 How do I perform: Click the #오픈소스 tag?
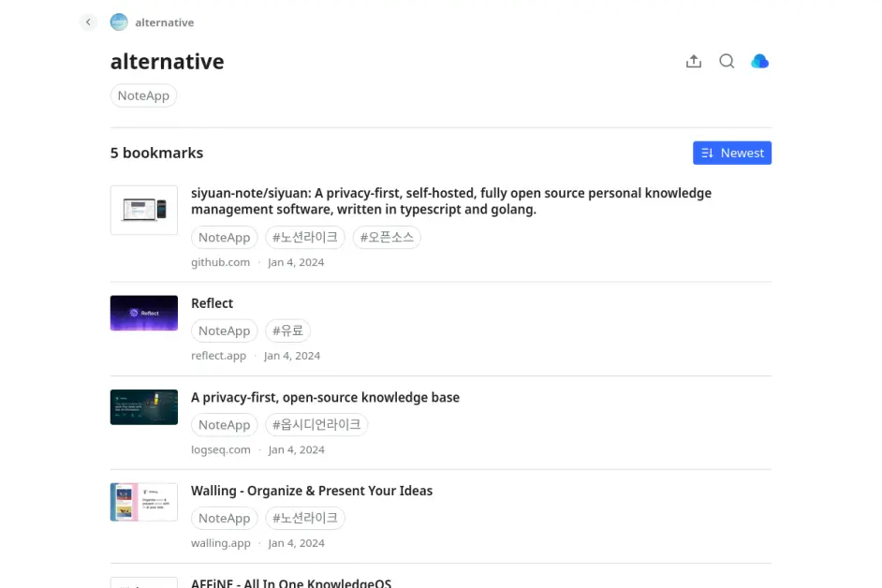point(387,238)
